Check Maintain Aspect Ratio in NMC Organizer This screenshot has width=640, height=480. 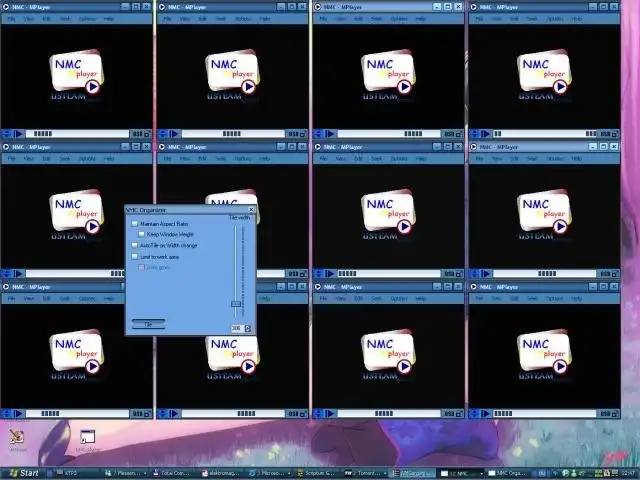pos(135,224)
